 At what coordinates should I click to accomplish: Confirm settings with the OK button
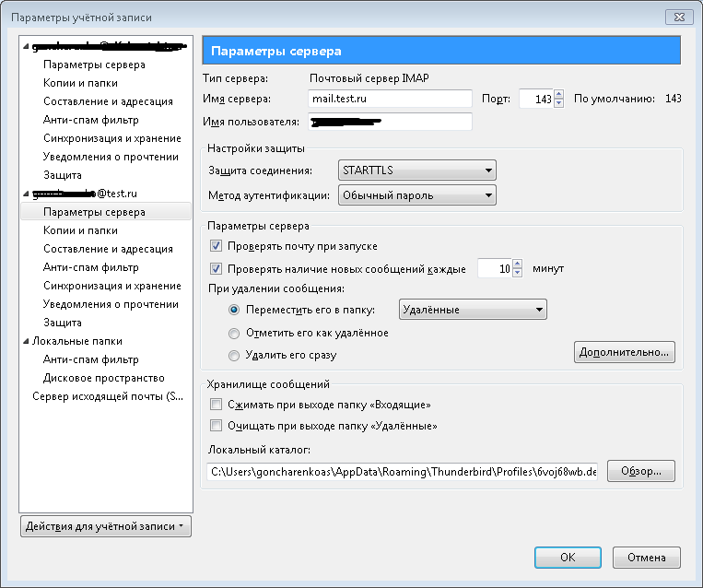click(x=568, y=558)
